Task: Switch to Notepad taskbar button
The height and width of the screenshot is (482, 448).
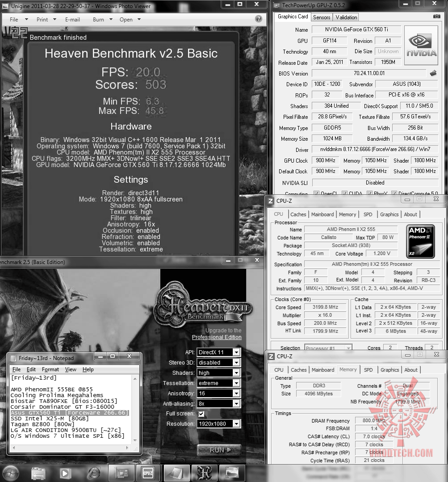Action: point(177,473)
